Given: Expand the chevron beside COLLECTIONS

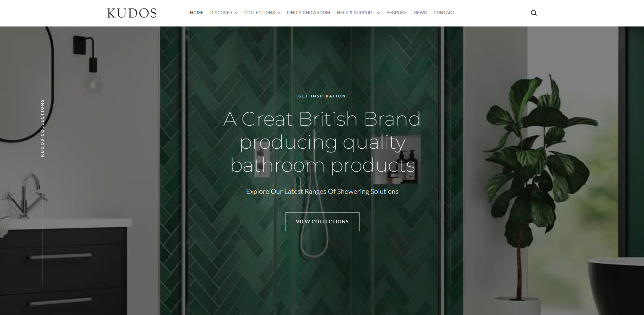Looking at the screenshot, I should (x=279, y=13).
